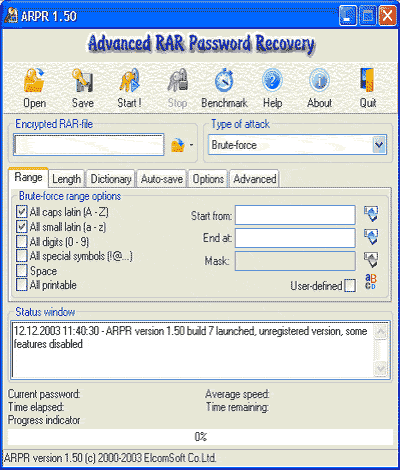Run the Benchmark stopwatch icon

(x=224, y=80)
